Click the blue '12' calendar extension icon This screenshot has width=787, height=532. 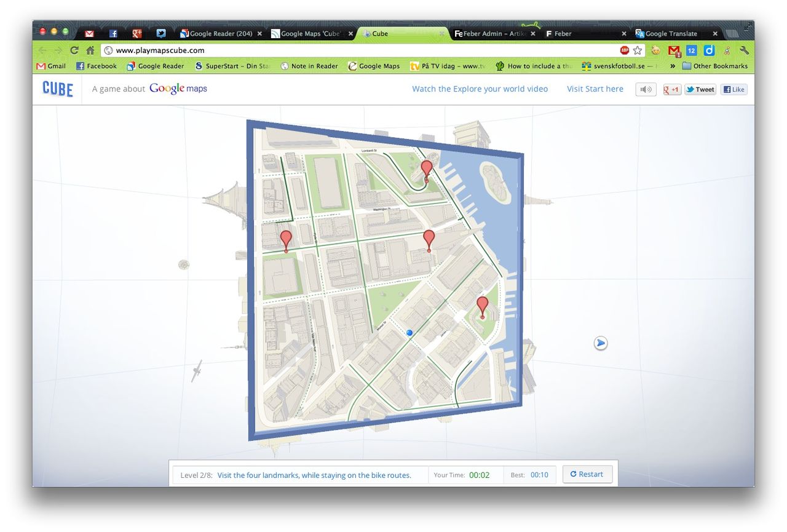(692, 50)
